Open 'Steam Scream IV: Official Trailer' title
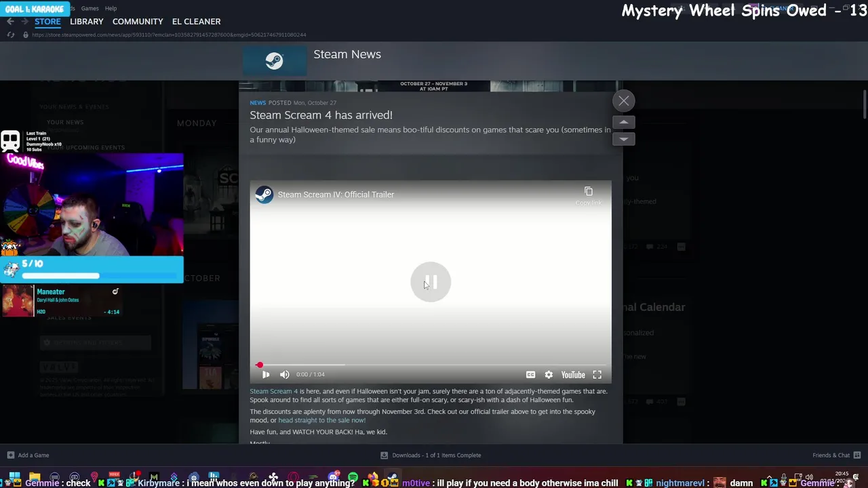Viewport: 868px width, 488px height. [x=336, y=195]
